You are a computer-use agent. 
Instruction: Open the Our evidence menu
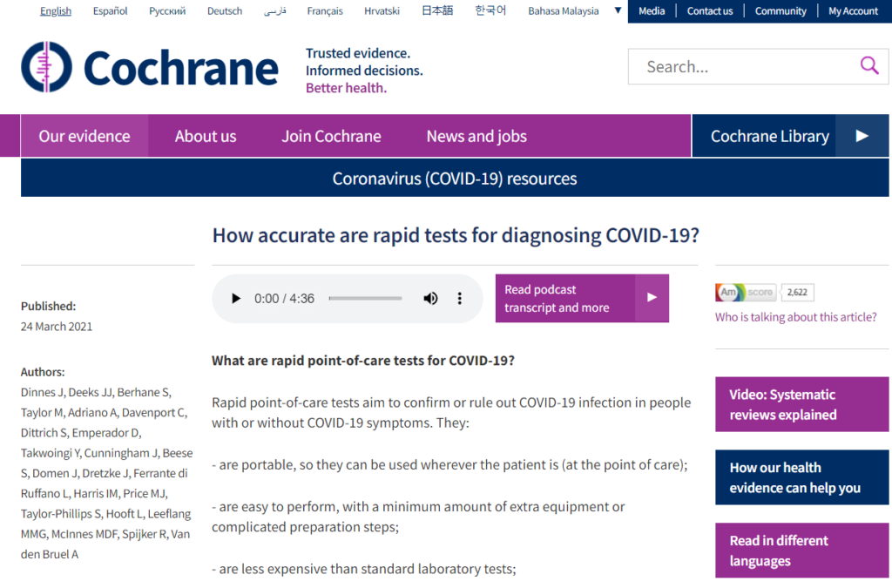[84, 136]
